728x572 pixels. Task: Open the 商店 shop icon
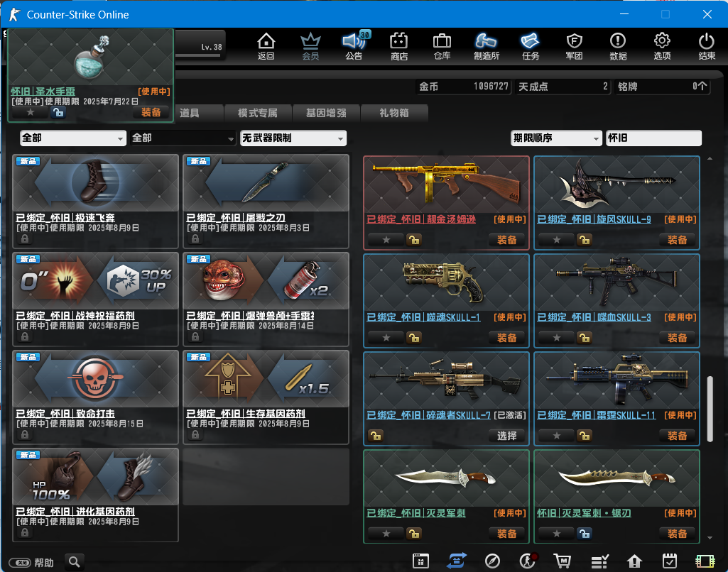(399, 46)
